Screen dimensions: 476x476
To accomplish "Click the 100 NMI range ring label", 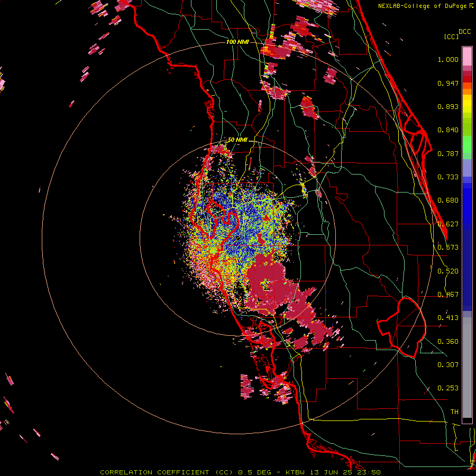I will point(237,42).
